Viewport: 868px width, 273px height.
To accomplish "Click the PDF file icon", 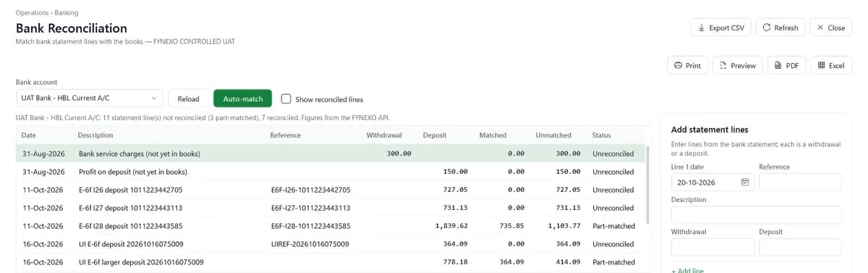I will pos(778,65).
